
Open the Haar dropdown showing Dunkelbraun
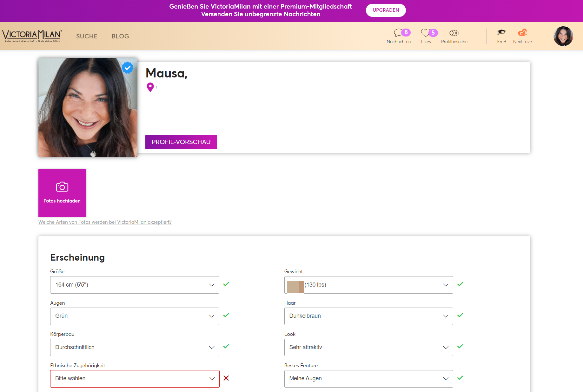click(368, 316)
